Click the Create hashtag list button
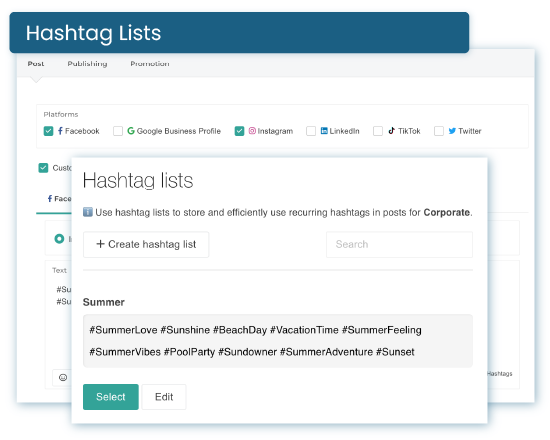The width and height of the screenshot is (550, 440). pyautogui.click(x=146, y=244)
